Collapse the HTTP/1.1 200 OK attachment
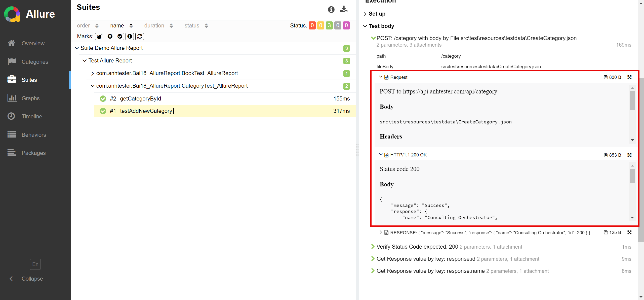This screenshot has width=644, height=300. pyautogui.click(x=381, y=154)
